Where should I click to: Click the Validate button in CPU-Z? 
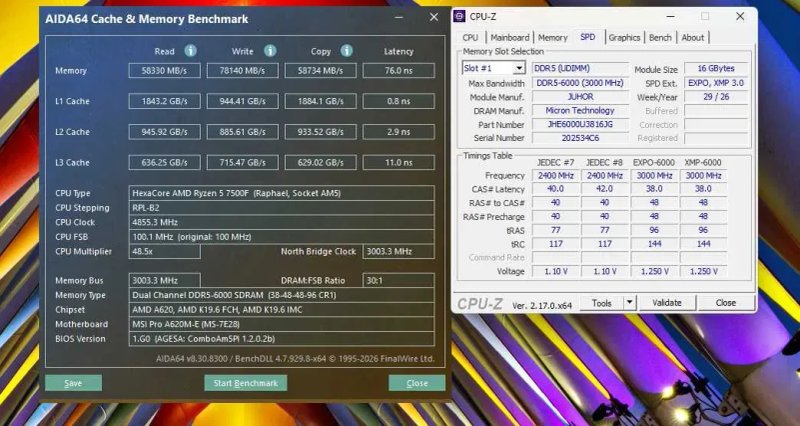pos(667,303)
